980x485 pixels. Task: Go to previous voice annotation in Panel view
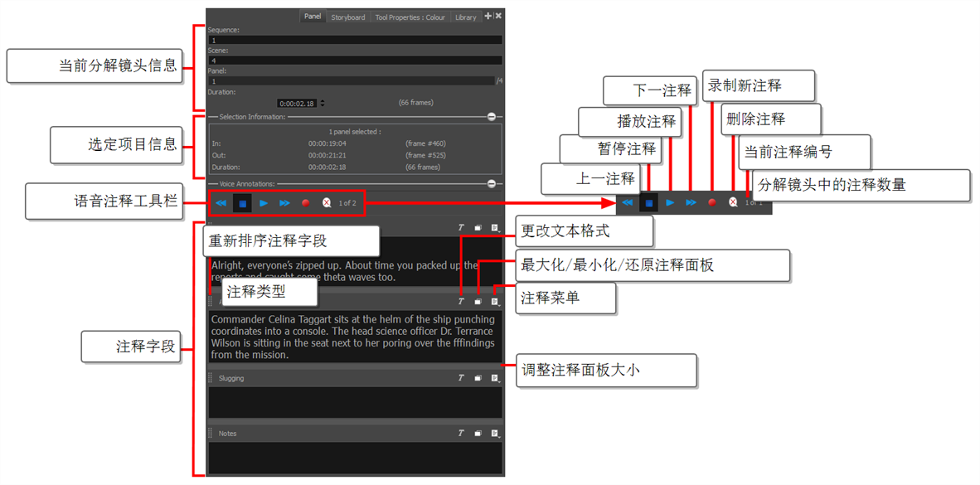(221, 202)
